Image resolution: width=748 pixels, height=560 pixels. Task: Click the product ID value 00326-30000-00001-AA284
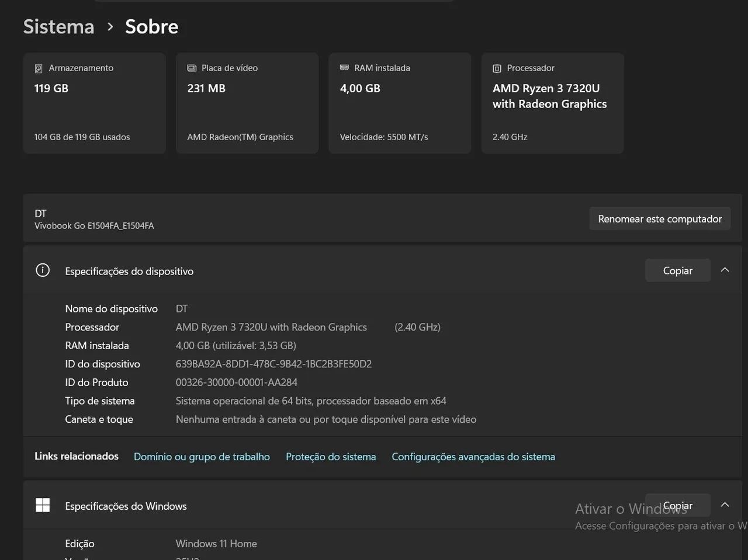(x=237, y=382)
